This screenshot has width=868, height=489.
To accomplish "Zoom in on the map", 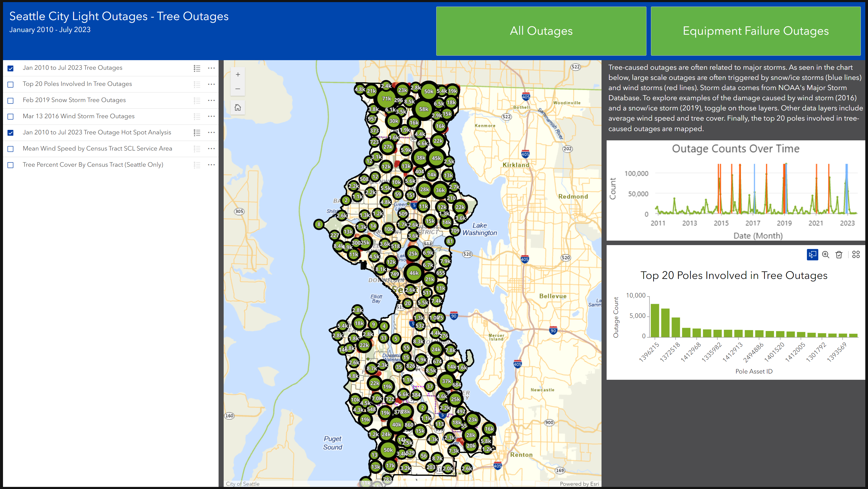I will 238,75.
